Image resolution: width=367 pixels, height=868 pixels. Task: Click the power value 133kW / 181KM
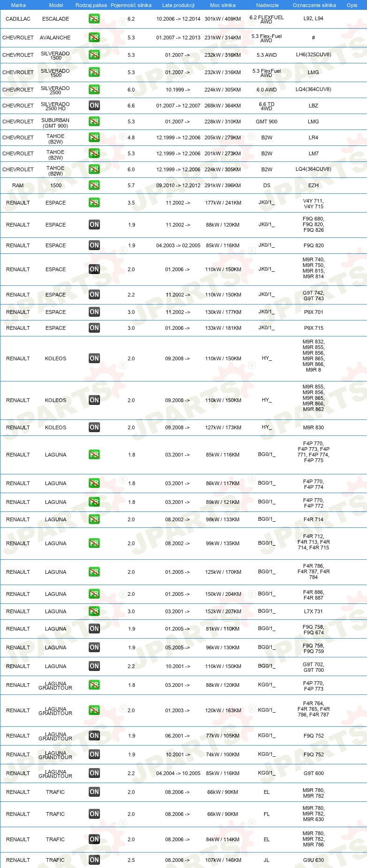(223, 328)
